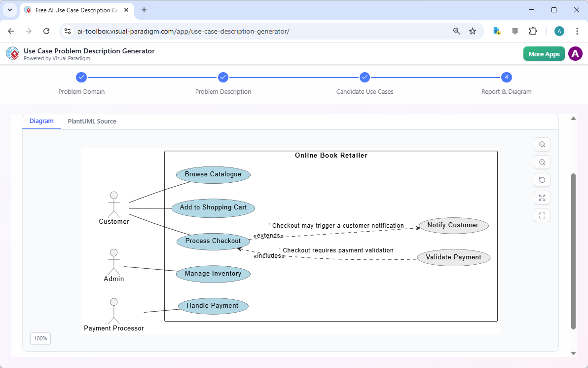Click the Visual Paradigm logo in the header
Viewport: 588px width, 368px height.
coord(12,53)
